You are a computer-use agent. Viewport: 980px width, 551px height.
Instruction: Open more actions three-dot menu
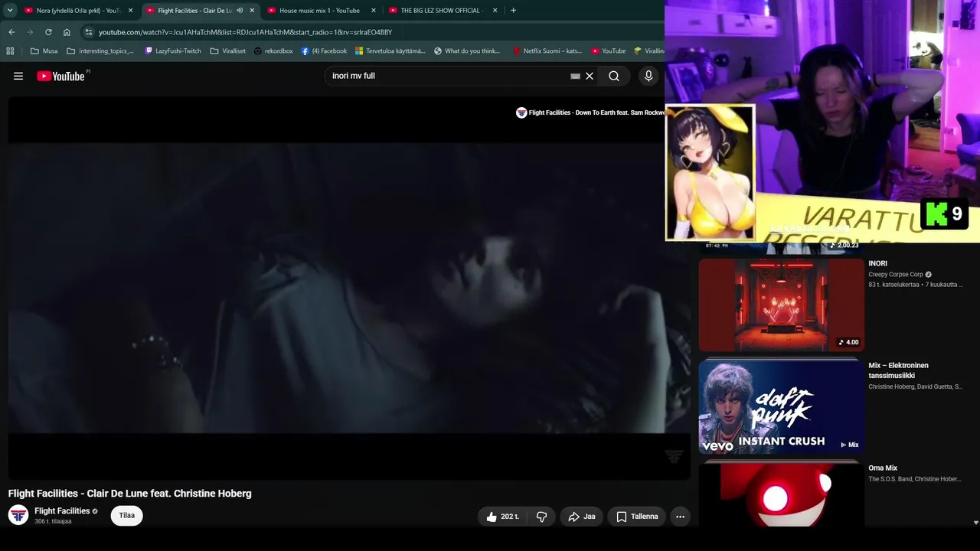tap(680, 517)
